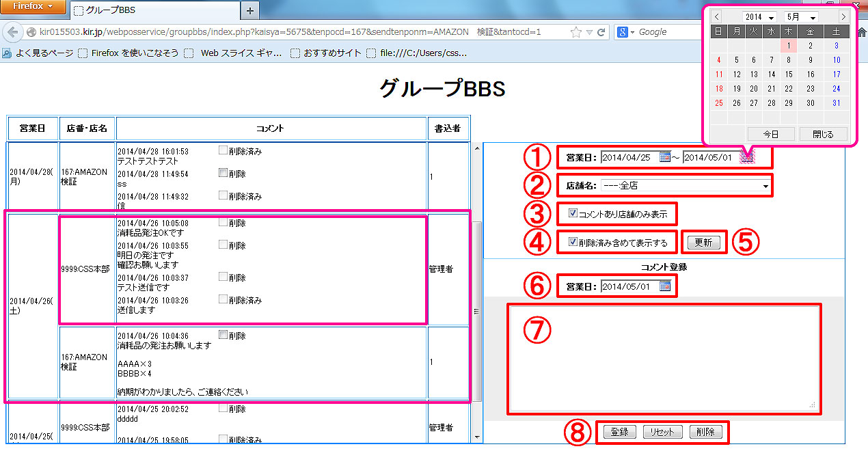Select day 10 in calendar
Image resolution: width=868 pixels, height=451 pixels.
(x=837, y=60)
